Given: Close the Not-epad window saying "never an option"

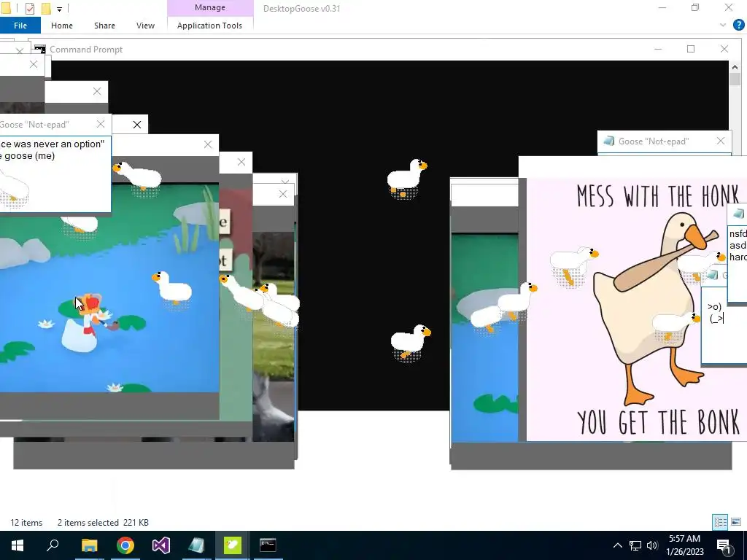Looking at the screenshot, I should coord(101,124).
